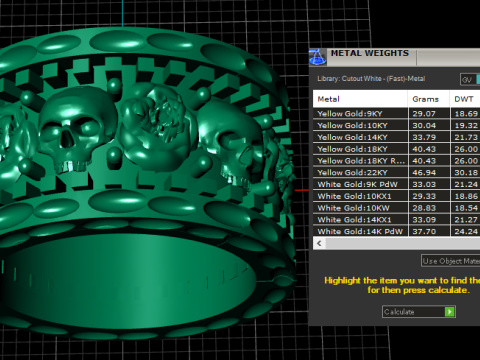Click the 29.07 grams cell

coord(429,114)
